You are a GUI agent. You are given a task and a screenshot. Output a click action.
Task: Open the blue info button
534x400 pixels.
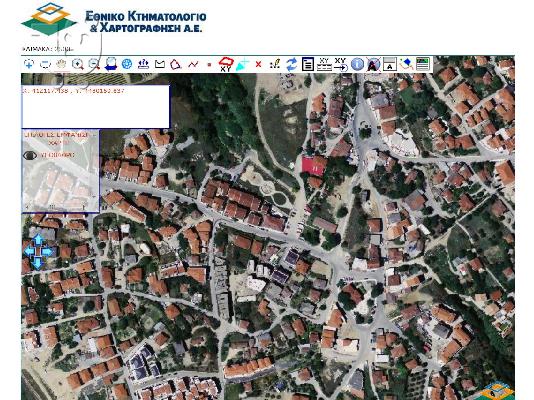pos(357,64)
